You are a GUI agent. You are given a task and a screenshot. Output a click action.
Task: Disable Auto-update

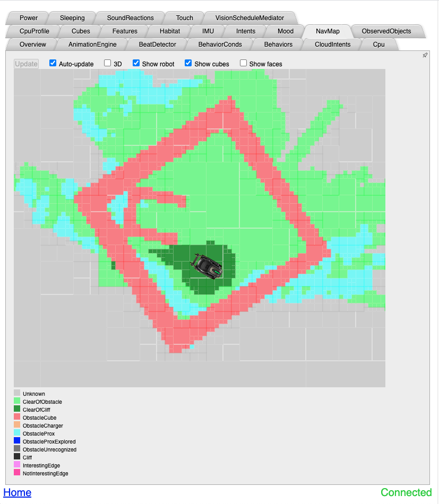(52, 63)
